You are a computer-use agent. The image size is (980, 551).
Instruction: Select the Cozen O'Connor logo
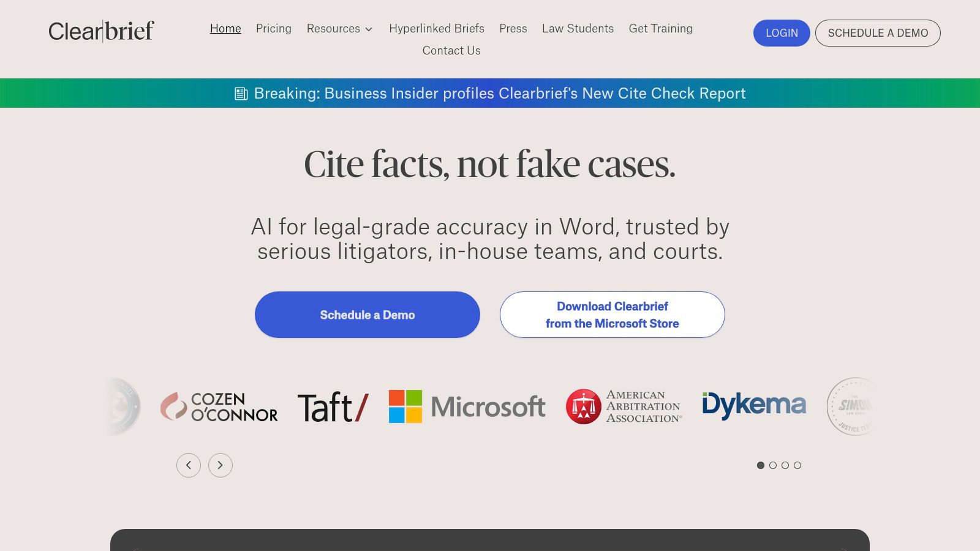tap(218, 406)
